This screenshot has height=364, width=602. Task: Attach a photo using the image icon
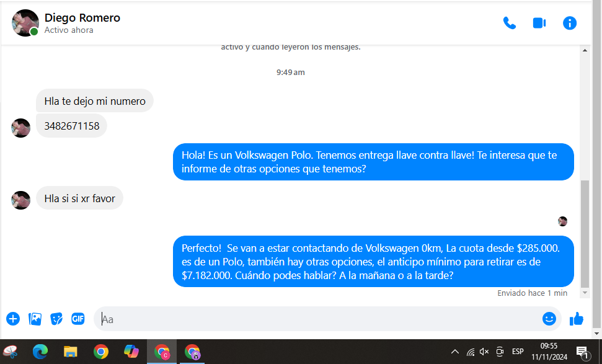35,319
